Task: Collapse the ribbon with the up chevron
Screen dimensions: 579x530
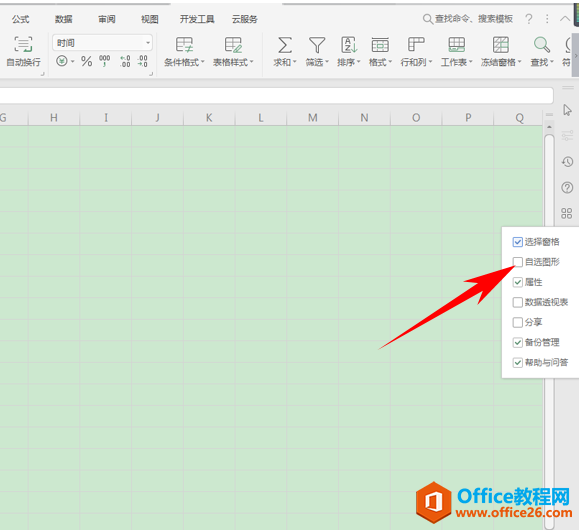Action: click(565, 18)
